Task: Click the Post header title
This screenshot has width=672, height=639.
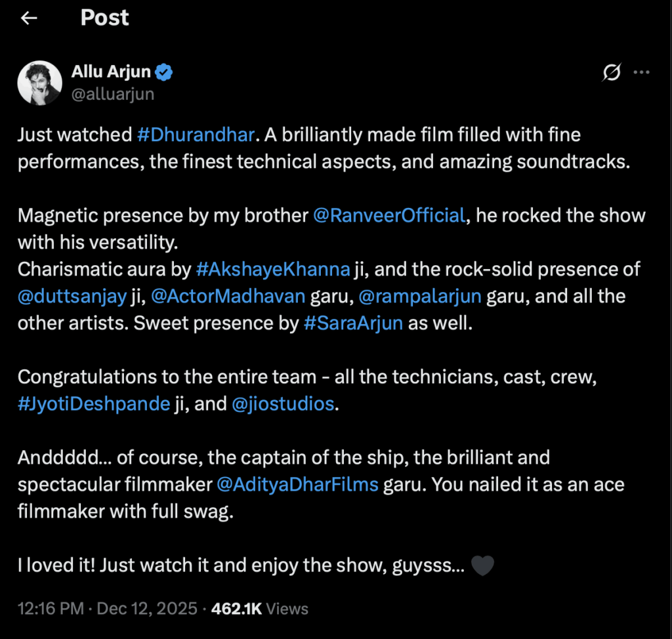Action: [105, 18]
